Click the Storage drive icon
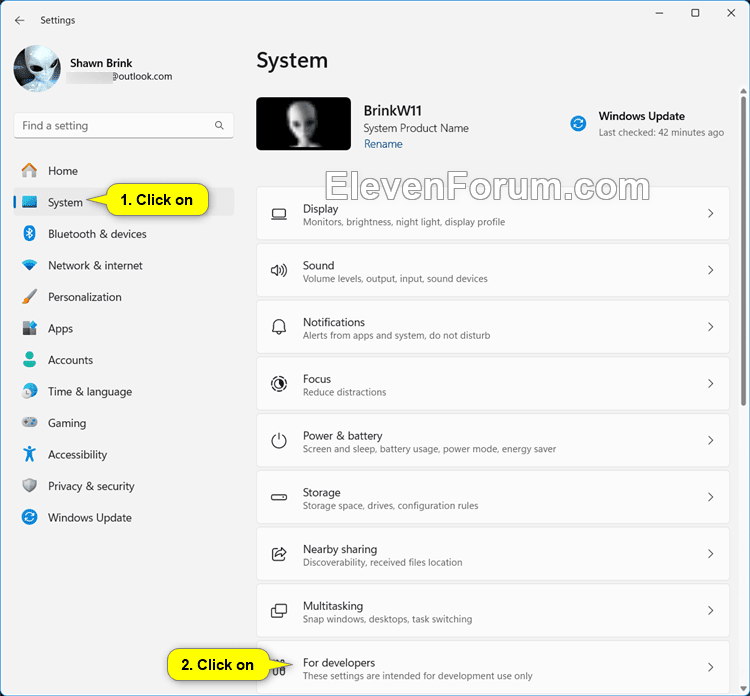The height and width of the screenshot is (696, 750). tap(279, 497)
